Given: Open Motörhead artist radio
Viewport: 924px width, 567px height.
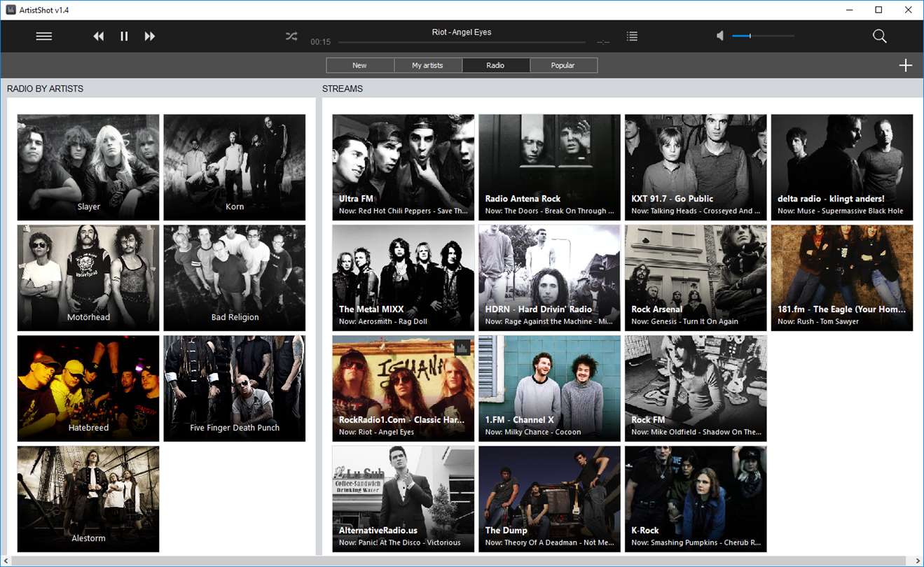Looking at the screenshot, I should [88, 278].
